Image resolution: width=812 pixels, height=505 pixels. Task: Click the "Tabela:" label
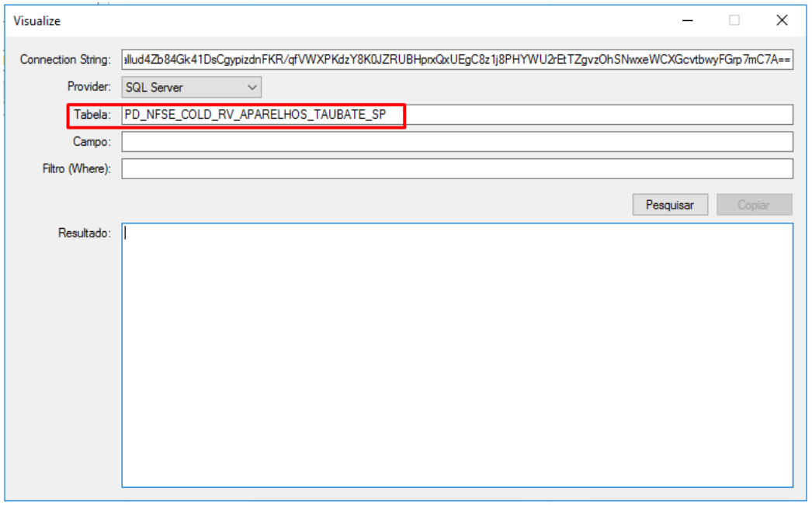pos(92,115)
